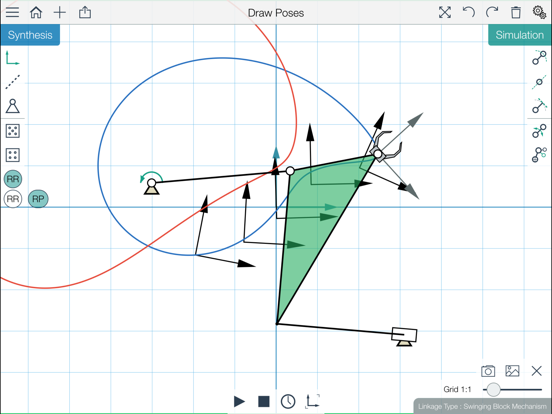Screen dimensions: 552x414
Task: Go to the home screen
Action: click(x=36, y=12)
